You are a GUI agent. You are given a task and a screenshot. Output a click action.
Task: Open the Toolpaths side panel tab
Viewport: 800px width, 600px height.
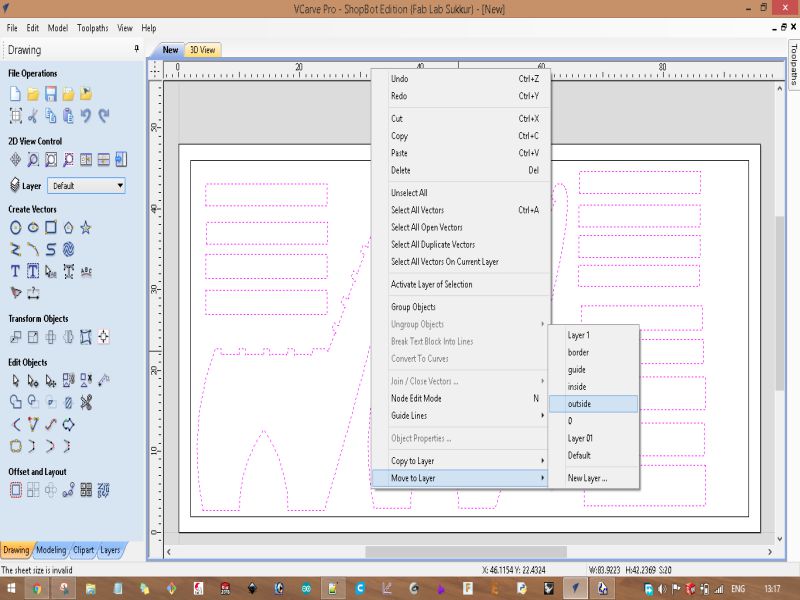pyautogui.click(x=794, y=65)
